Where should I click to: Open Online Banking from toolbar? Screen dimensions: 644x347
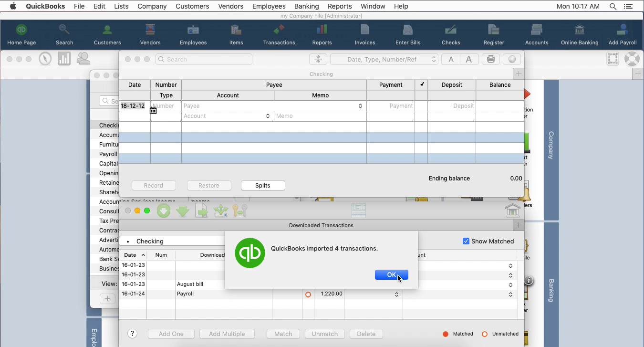pyautogui.click(x=580, y=35)
